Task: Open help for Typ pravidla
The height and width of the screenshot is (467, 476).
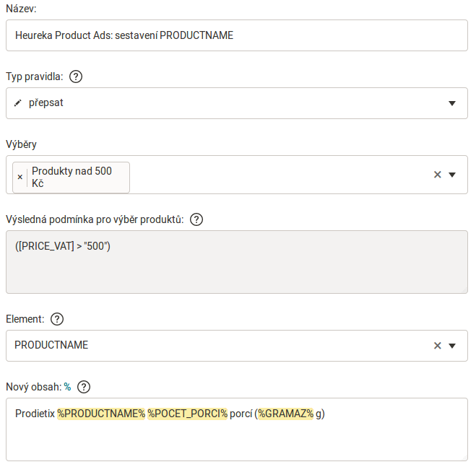Action: (x=76, y=77)
